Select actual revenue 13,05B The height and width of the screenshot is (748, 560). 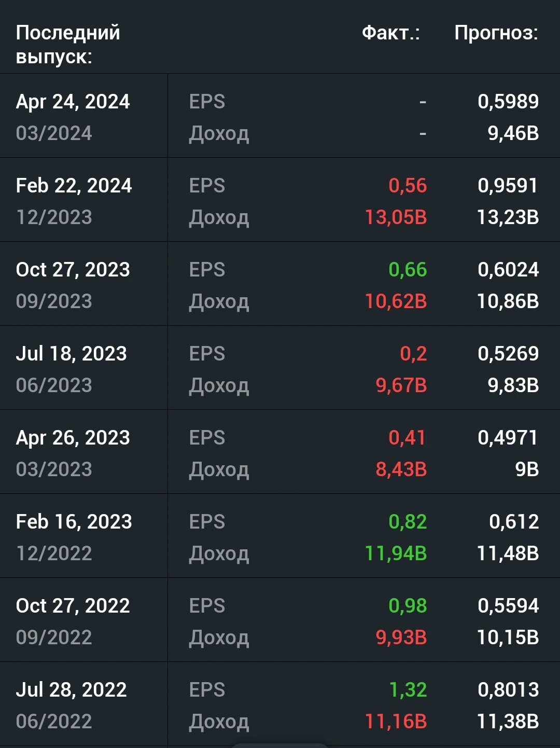(x=396, y=217)
